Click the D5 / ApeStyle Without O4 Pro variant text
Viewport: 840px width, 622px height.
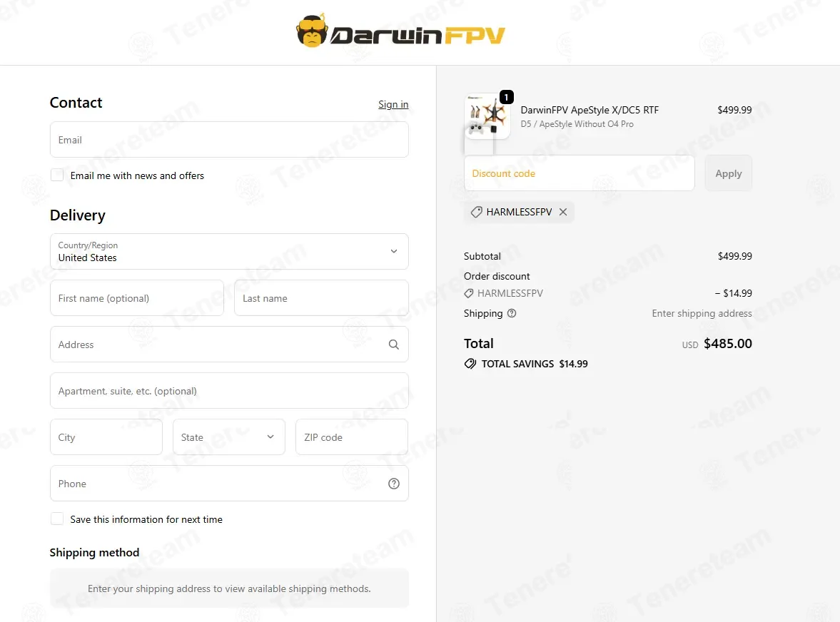tap(577, 124)
